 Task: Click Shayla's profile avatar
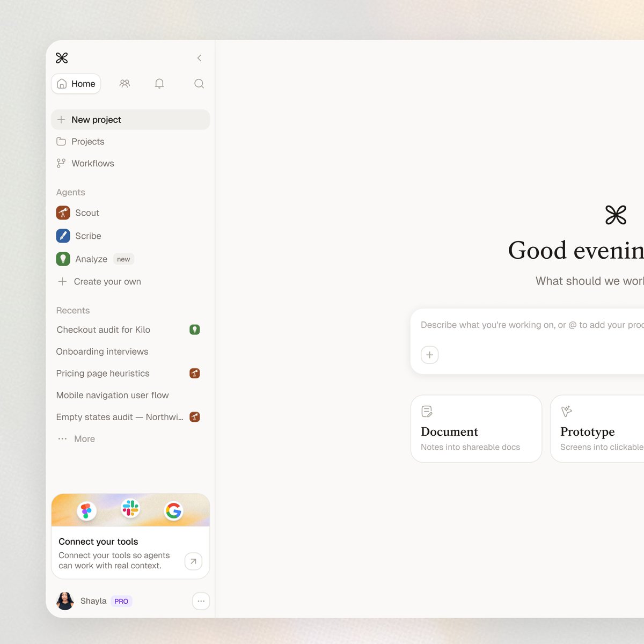pos(65,601)
